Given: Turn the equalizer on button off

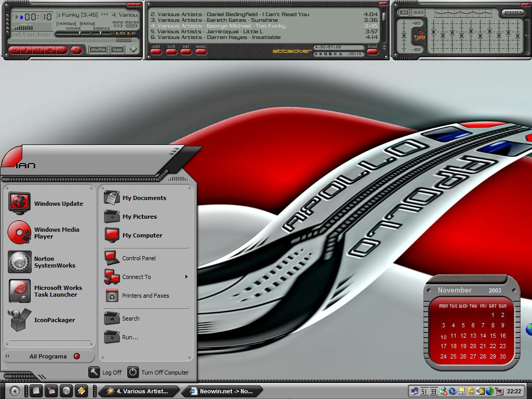Looking at the screenshot, I should pos(404,12).
